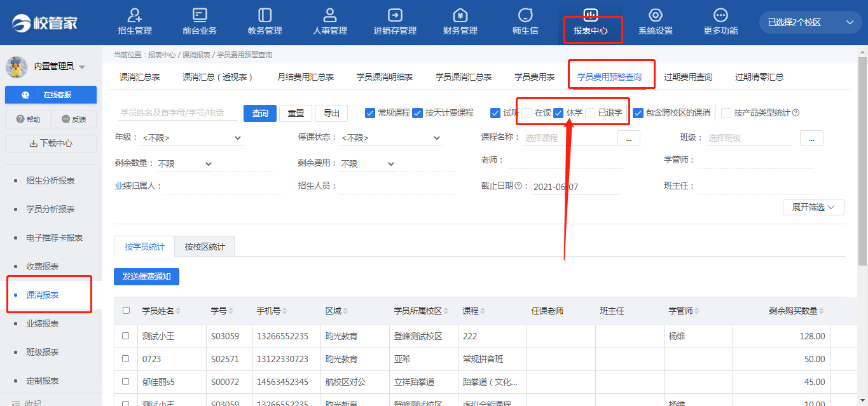The width and height of the screenshot is (868, 406).
Task: Open 报表中心 module icon
Action: [x=591, y=15]
